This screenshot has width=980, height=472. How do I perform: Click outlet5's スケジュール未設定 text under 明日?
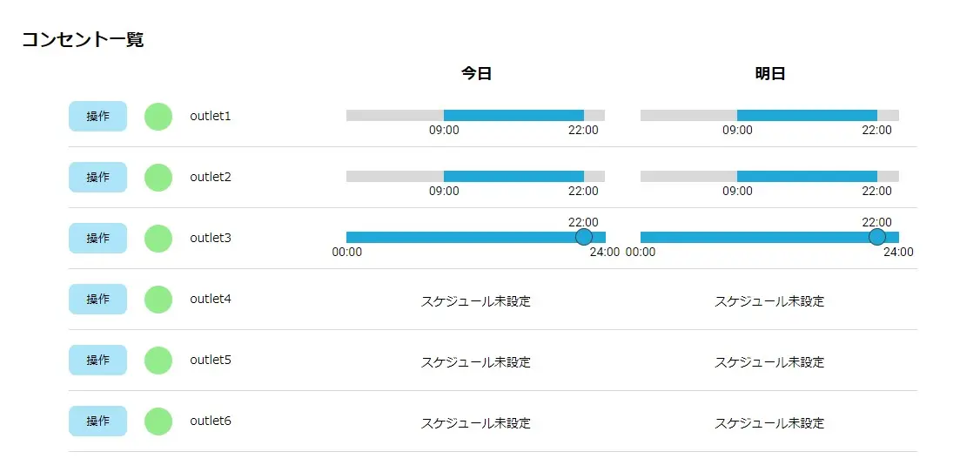pyautogui.click(x=769, y=362)
